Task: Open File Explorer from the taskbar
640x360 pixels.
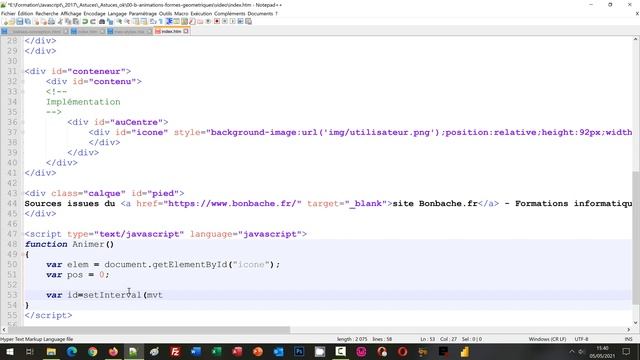Action: pyautogui.click(x=51, y=351)
